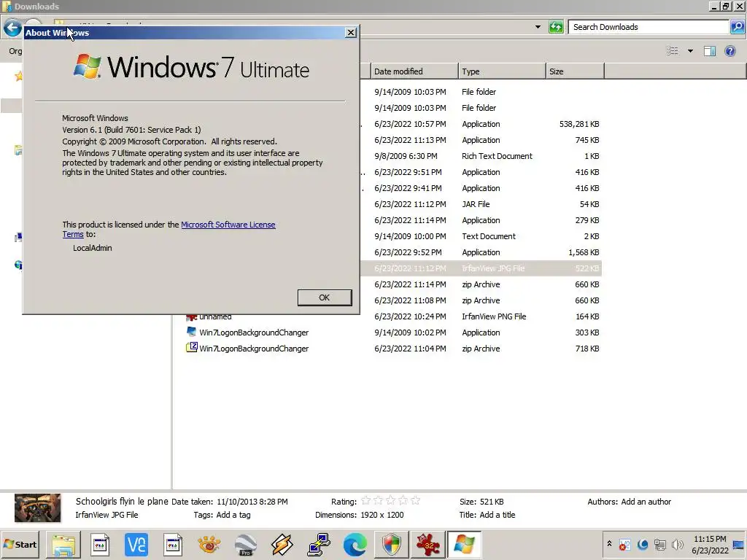Click the green refresh button by address bar
The image size is (747, 560).
pyautogui.click(x=556, y=27)
